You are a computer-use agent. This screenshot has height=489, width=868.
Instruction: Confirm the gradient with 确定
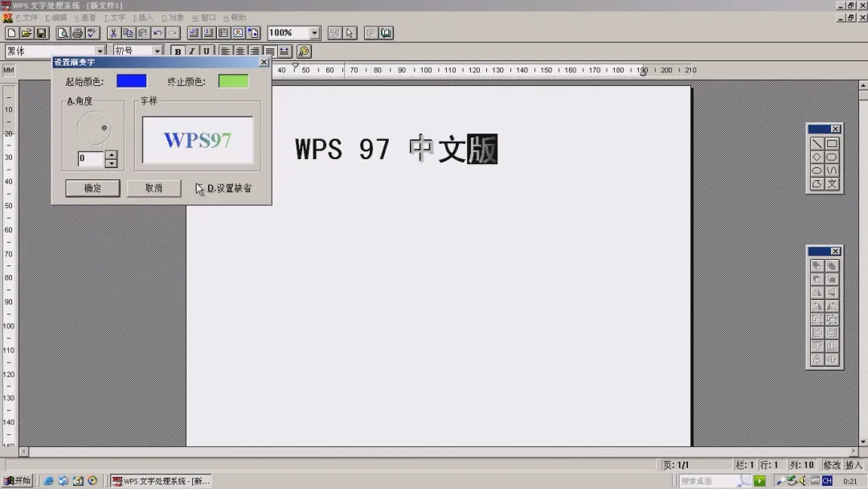click(92, 188)
